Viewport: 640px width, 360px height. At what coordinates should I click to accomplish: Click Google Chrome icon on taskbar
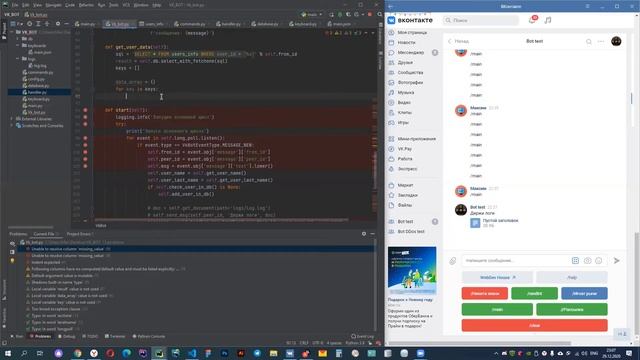(x=78, y=353)
